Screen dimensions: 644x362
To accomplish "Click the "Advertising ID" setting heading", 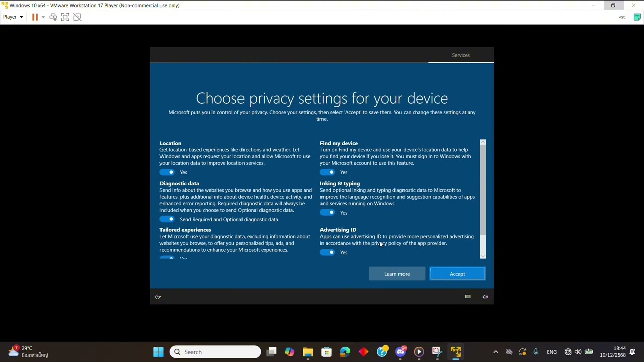I will click(x=338, y=230).
